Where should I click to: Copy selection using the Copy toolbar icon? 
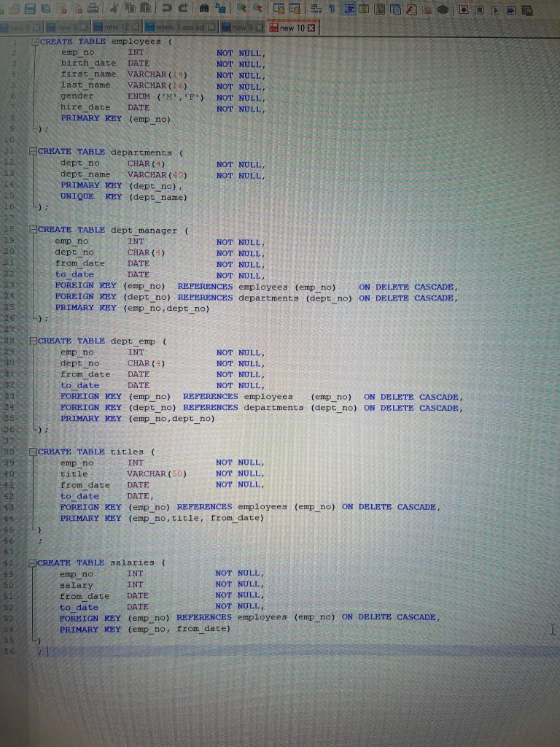[130, 8]
